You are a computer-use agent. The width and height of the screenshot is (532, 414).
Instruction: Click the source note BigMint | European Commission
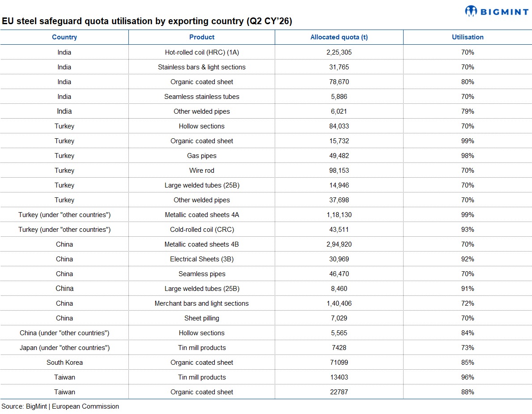[60, 406]
